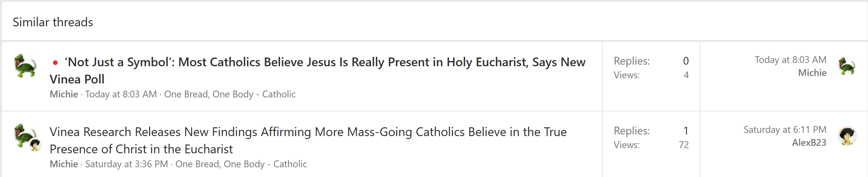Click the 'Similar threads' section heading

pyautogui.click(x=53, y=22)
